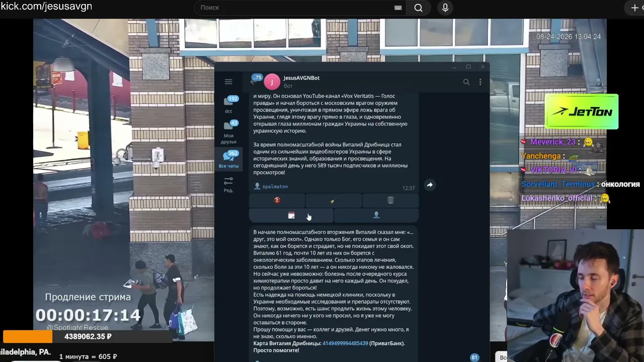Click the Yanchenga chat username
This screenshot has height=362, width=644.
pos(541,156)
